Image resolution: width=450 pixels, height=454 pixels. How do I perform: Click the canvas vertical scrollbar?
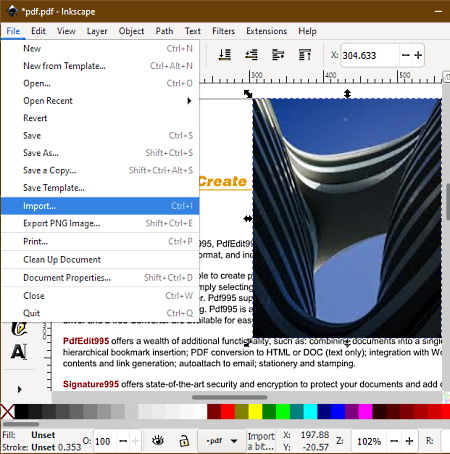(448, 201)
